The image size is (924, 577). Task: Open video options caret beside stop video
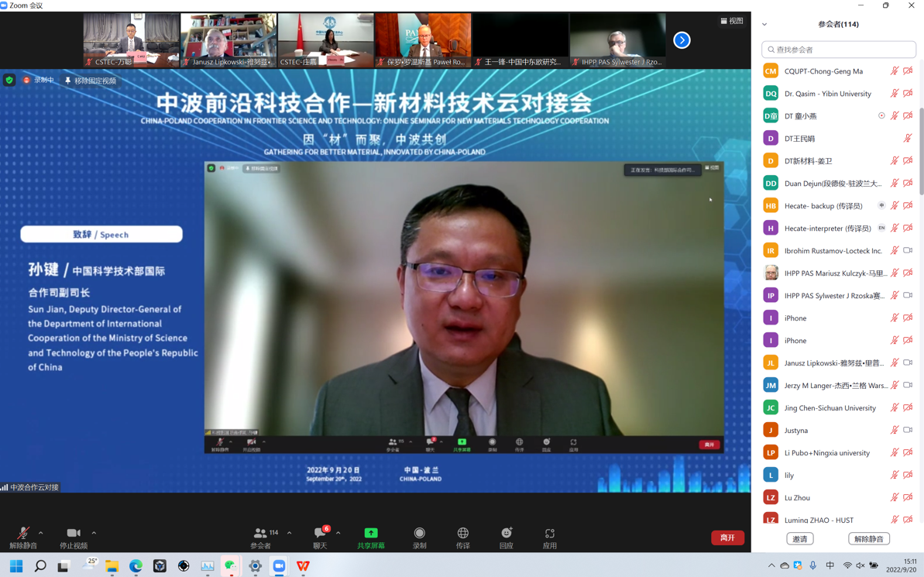pyautogui.click(x=94, y=533)
